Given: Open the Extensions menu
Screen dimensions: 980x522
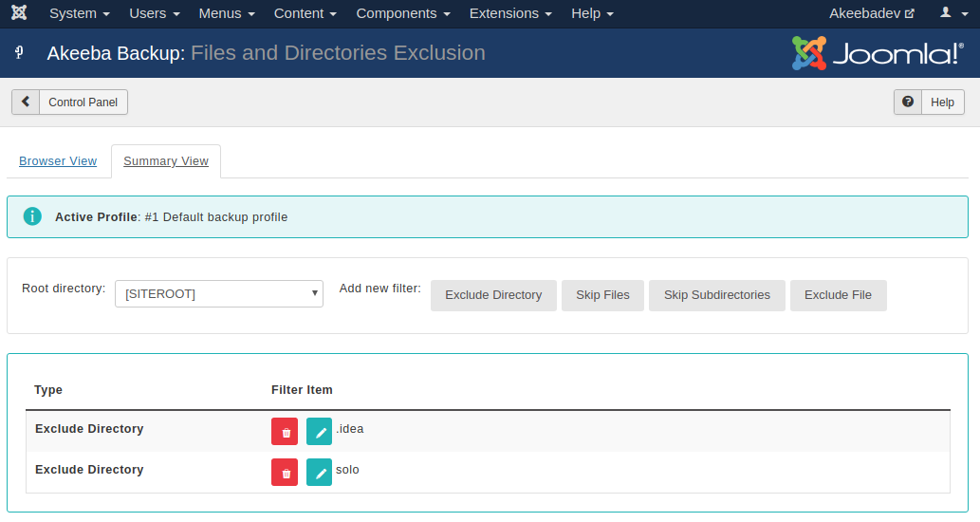Looking at the screenshot, I should click(510, 13).
